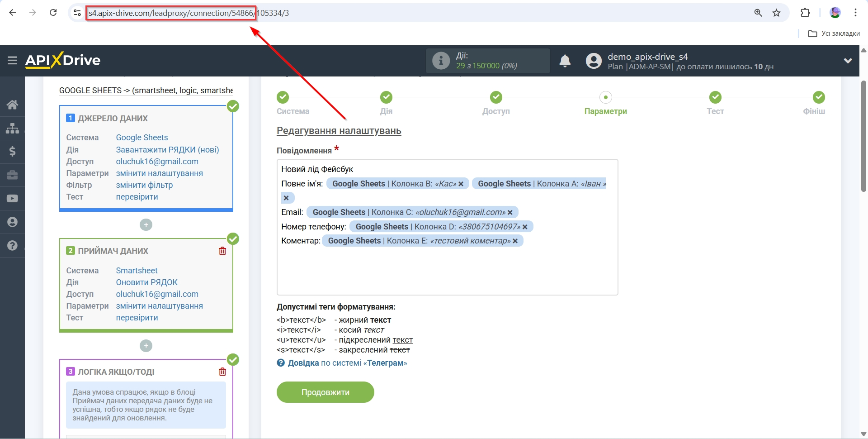Open the user profile sidebar icon

[12, 222]
